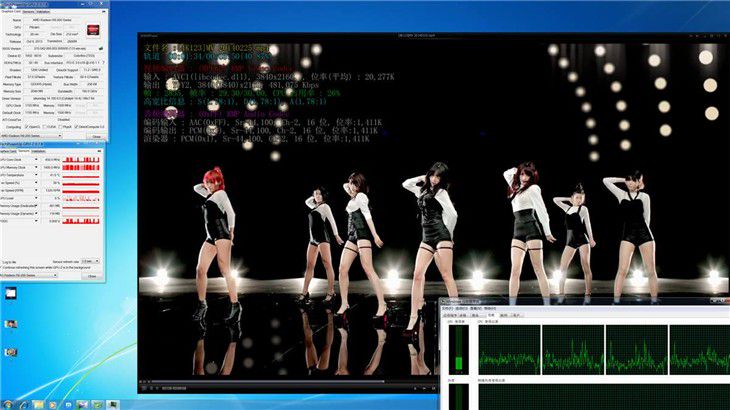The image size is (730, 410).
Task: Click the screenshot camera icon in GPU-Z Sensors window
Action: pyautogui.click(x=99, y=151)
